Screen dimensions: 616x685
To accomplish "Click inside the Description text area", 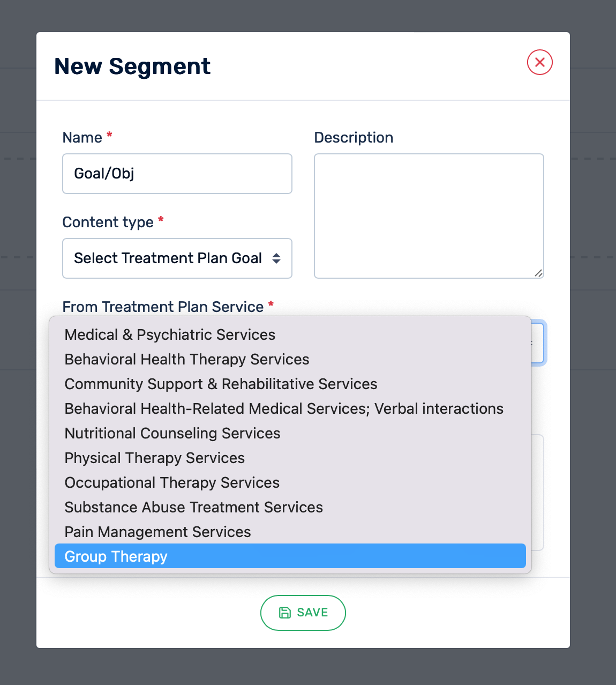I will (429, 215).
